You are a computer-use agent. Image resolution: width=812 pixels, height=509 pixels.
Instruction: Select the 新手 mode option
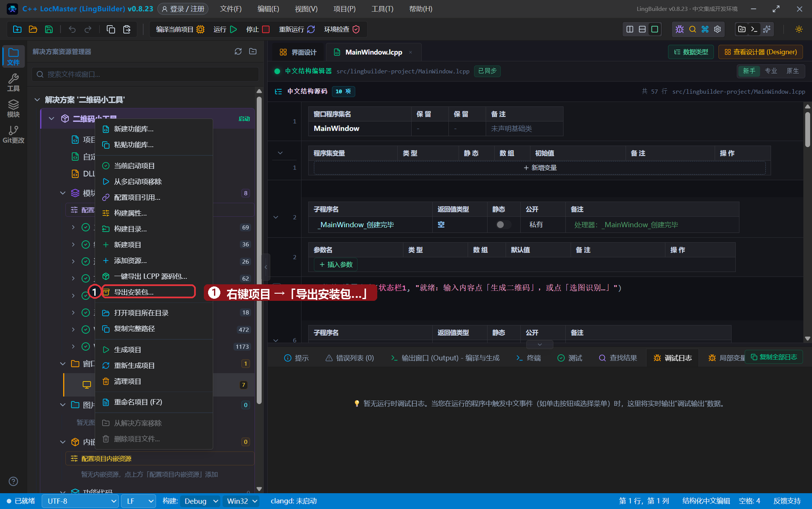[749, 71]
